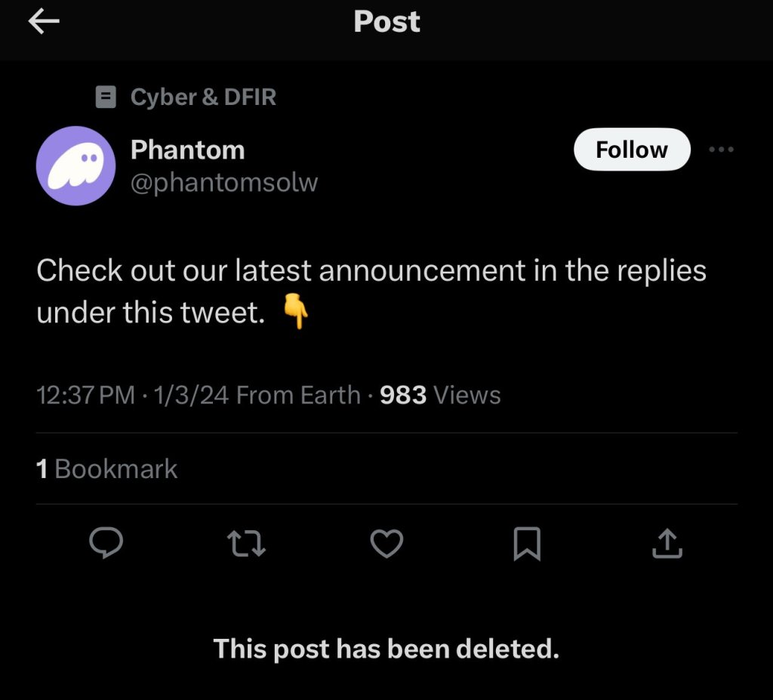Repost the tweet using the retweet icon
The height and width of the screenshot is (700, 773).
246,543
